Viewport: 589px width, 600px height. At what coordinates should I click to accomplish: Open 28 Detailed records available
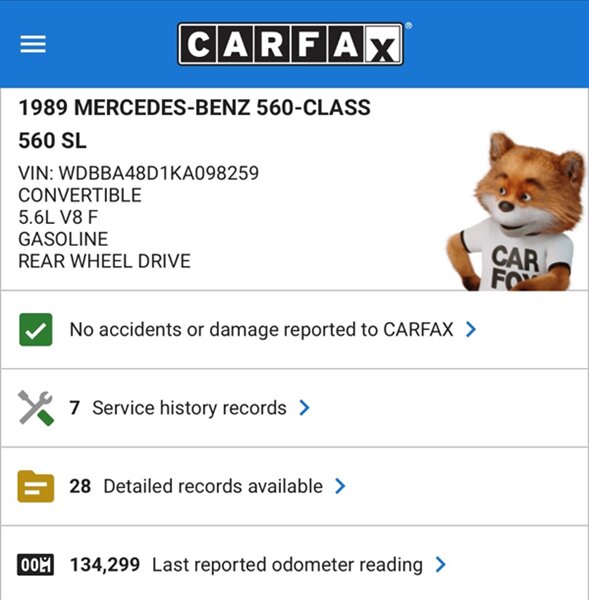pyautogui.click(x=294, y=487)
